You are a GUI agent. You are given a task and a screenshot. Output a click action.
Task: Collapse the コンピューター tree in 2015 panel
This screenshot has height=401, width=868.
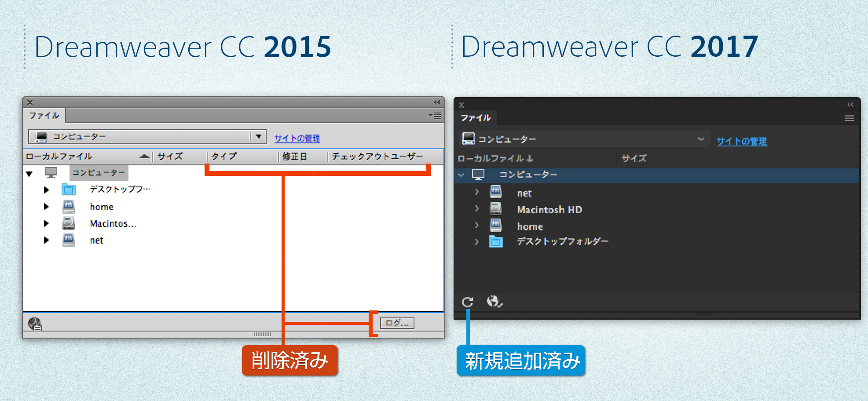(x=29, y=173)
